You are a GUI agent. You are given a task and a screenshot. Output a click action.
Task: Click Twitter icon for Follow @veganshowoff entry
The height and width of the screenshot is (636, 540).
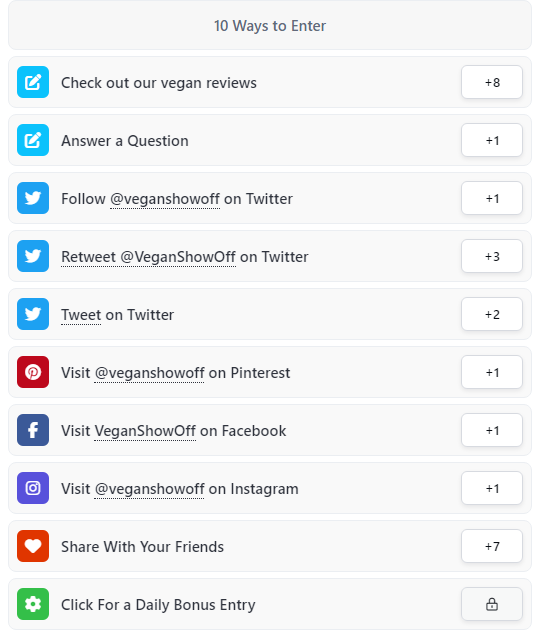pyautogui.click(x=33, y=198)
